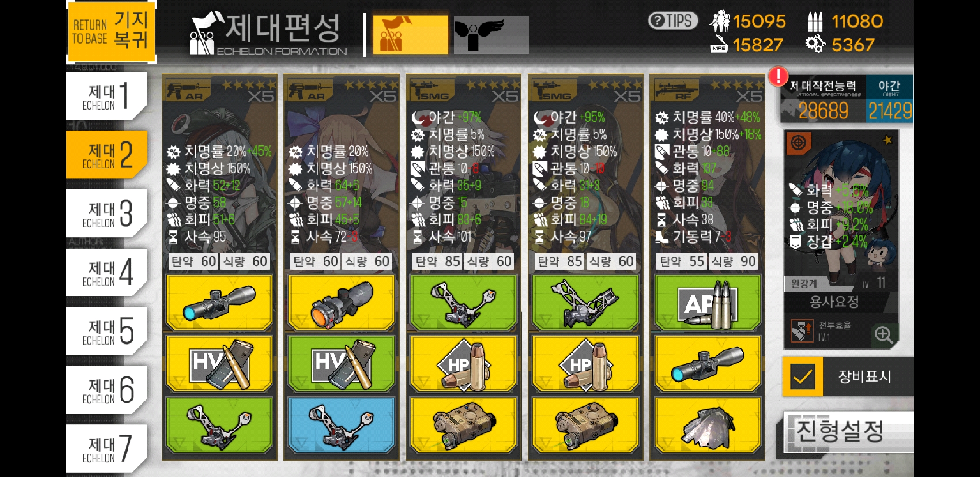Click the camouflage cape equipment slot

[x=708, y=425]
